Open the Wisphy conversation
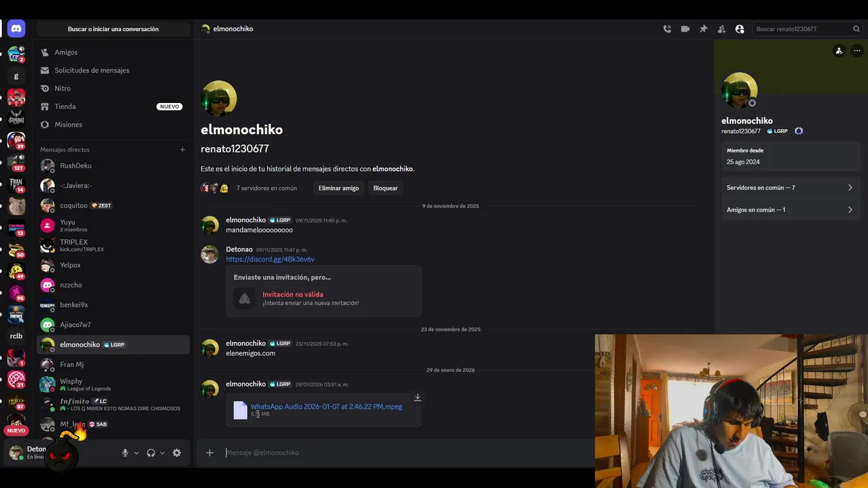The image size is (868, 488). tap(113, 384)
